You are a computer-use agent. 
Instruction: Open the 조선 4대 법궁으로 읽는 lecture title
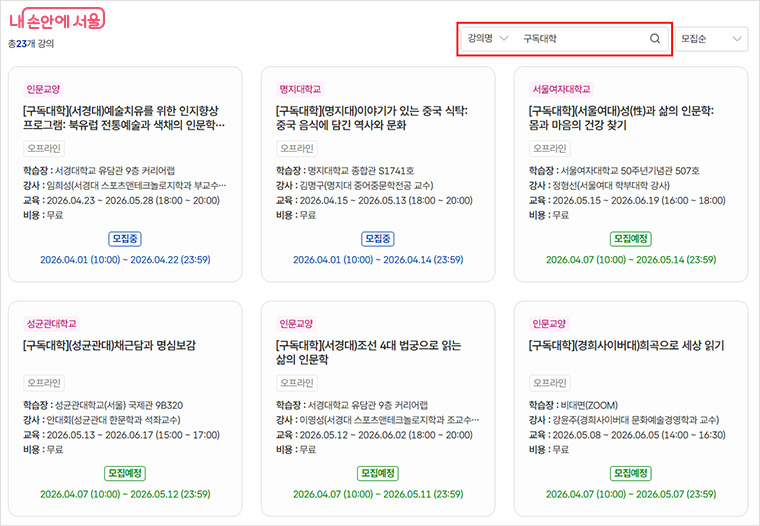click(368, 352)
